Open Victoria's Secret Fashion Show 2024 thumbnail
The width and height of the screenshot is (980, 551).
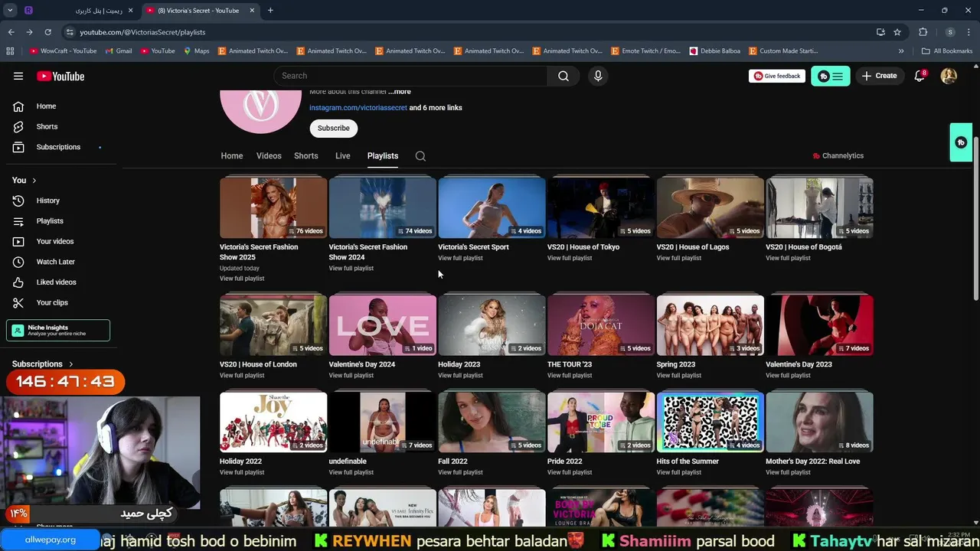coord(383,208)
